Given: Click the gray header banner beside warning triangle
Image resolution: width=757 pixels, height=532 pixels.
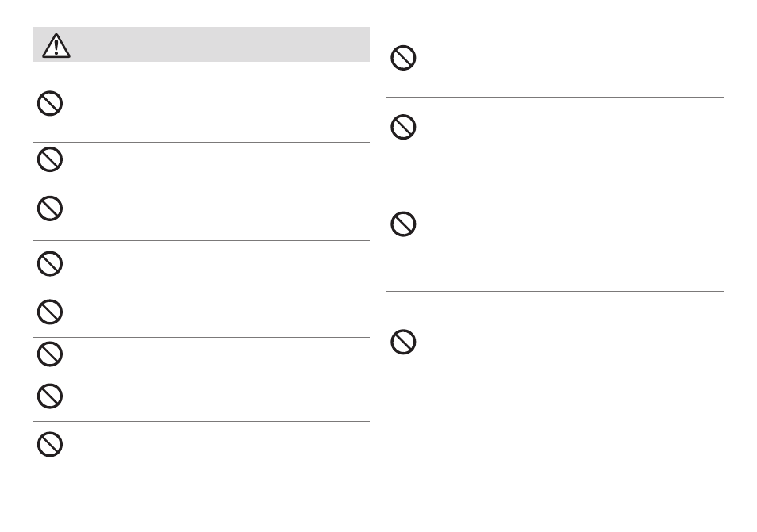Looking at the screenshot, I should pyautogui.click(x=202, y=44).
